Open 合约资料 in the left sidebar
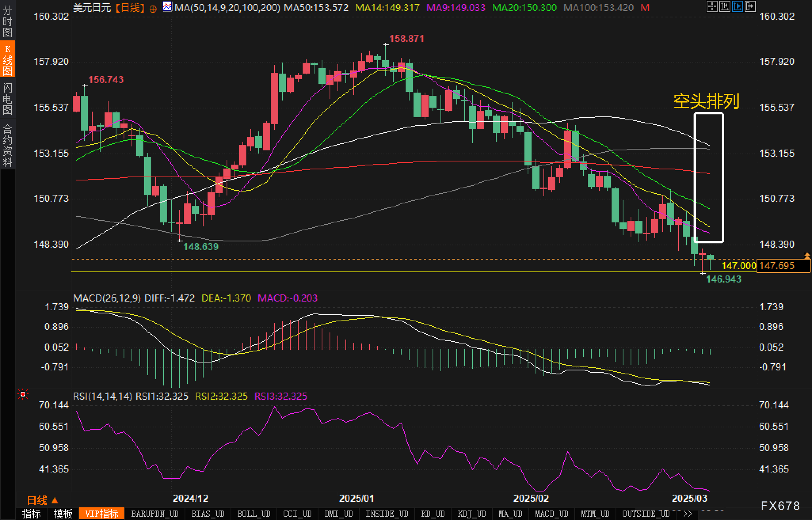The height and width of the screenshot is (520, 812). pyautogui.click(x=7, y=146)
